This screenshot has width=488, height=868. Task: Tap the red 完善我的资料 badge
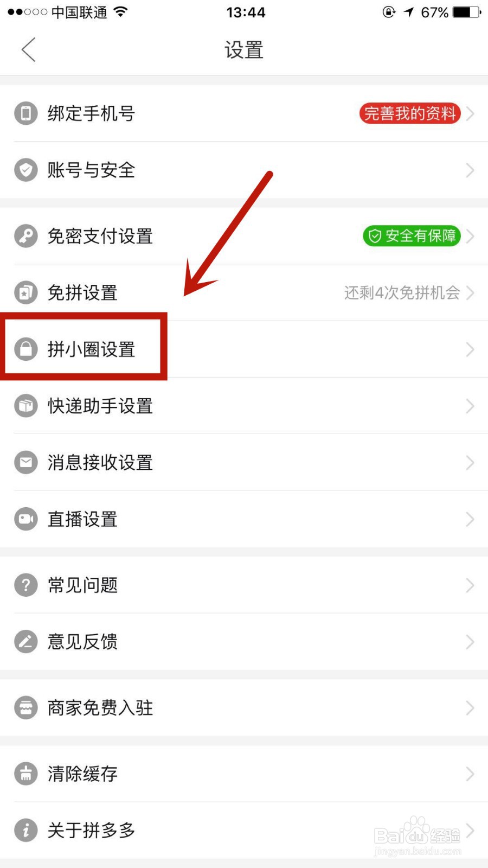[x=410, y=113]
